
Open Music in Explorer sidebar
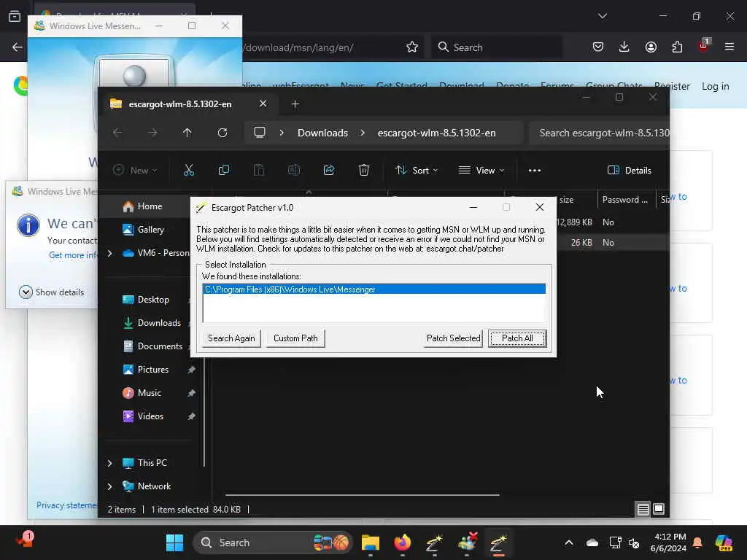point(149,393)
